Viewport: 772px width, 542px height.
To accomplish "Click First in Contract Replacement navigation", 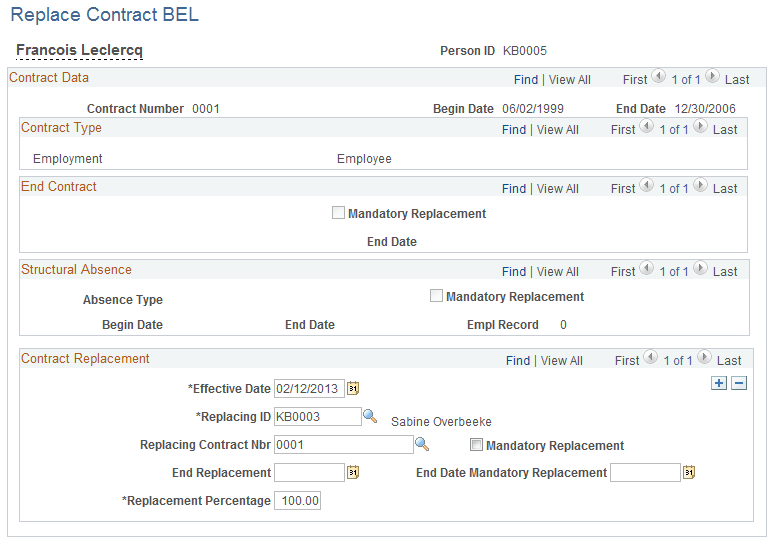I will pos(627,361).
